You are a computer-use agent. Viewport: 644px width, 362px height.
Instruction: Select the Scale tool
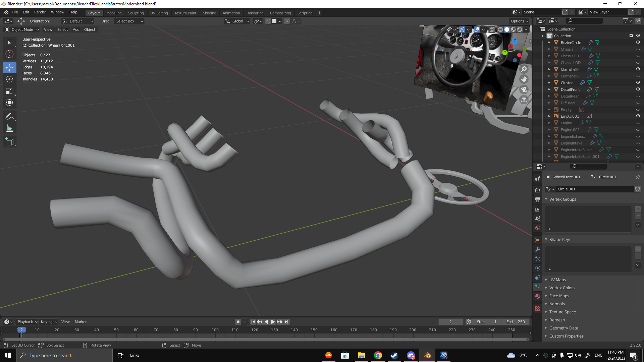pos(9,91)
